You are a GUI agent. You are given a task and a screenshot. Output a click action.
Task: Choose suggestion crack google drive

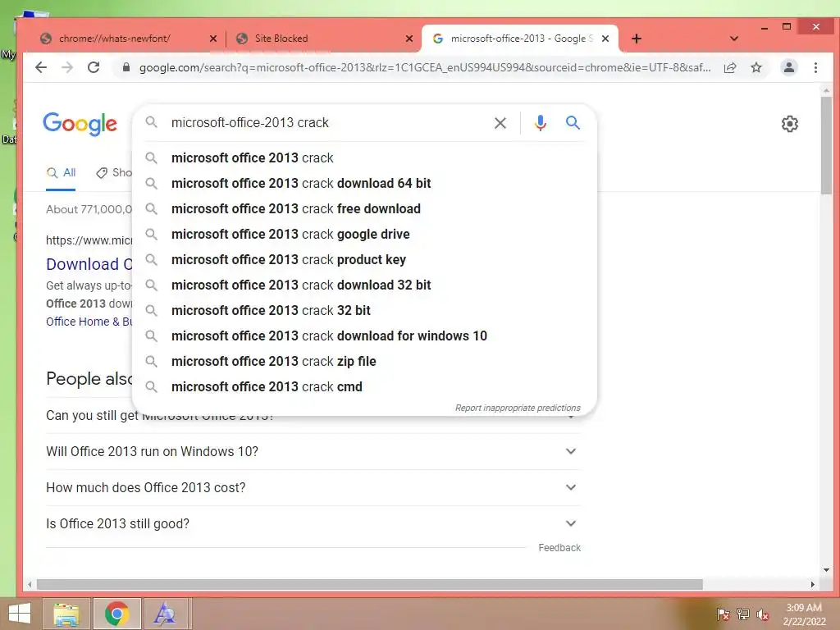(x=364, y=234)
